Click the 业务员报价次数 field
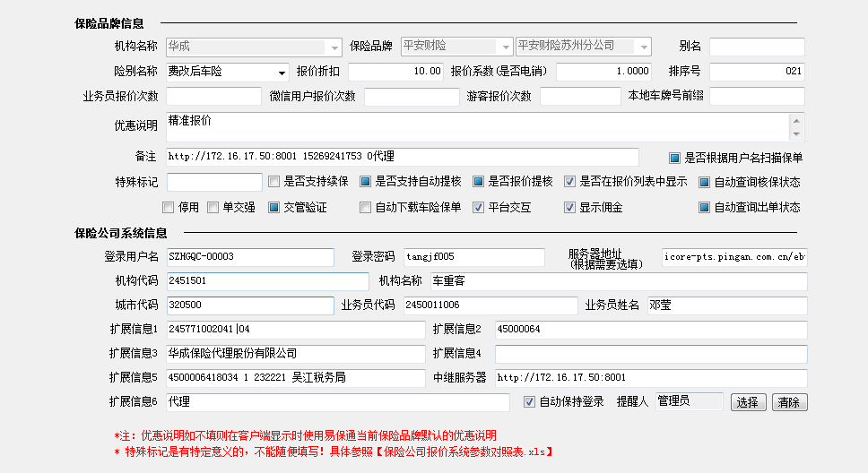This screenshot has height=473, width=868. tap(213, 96)
